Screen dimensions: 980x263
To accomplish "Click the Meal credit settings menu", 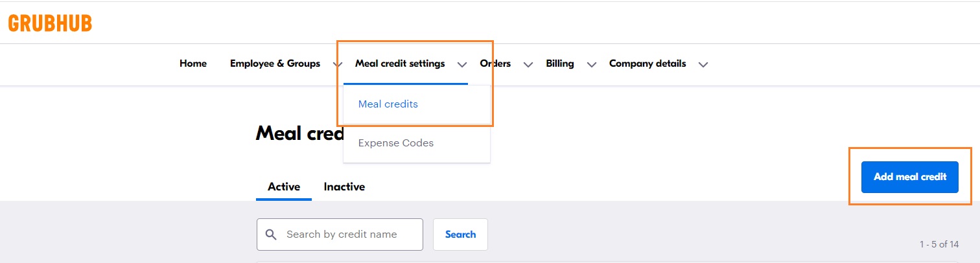I will [x=400, y=63].
